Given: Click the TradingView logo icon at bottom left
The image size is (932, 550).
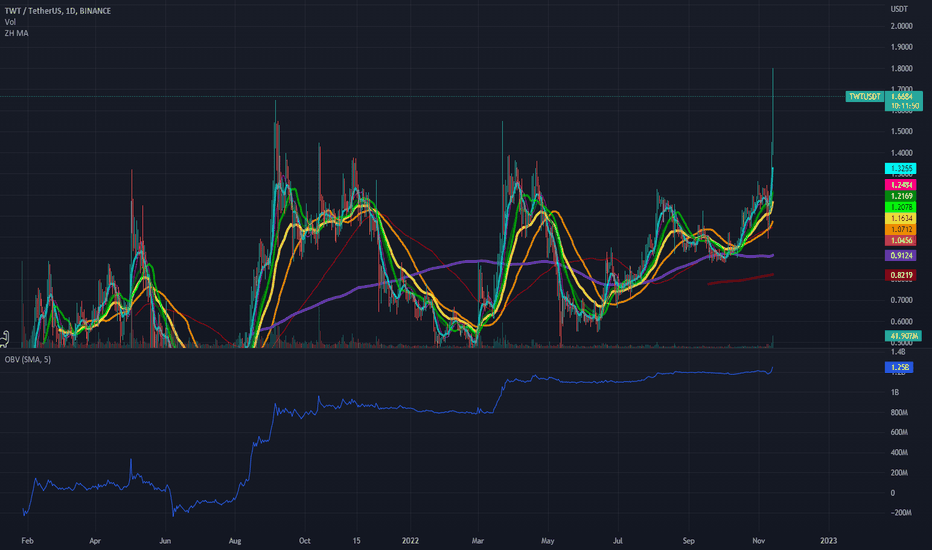Looking at the screenshot, I should [5, 339].
